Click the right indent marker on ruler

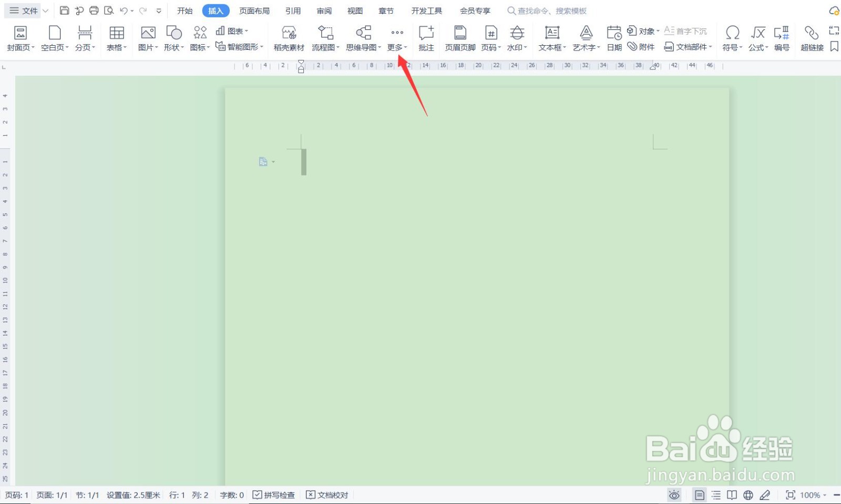tap(654, 67)
